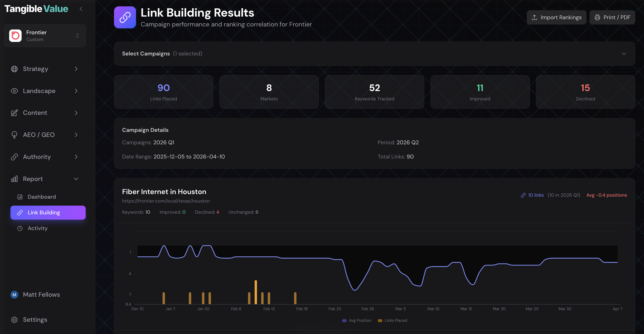The image size is (644, 334).
Task: Click the AEO / GEO lightbulb icon
Action: (15, 134)
